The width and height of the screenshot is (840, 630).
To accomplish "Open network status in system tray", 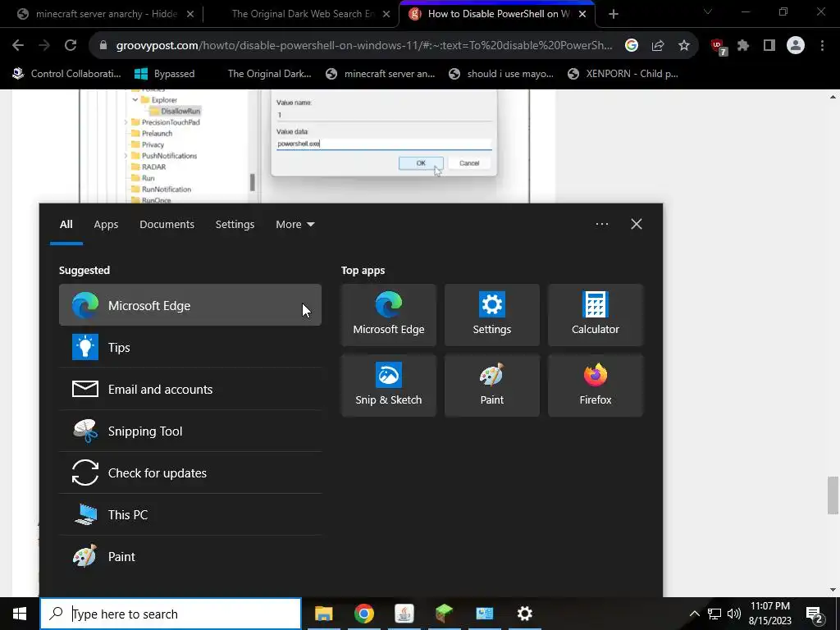I will tap(714, 614).
